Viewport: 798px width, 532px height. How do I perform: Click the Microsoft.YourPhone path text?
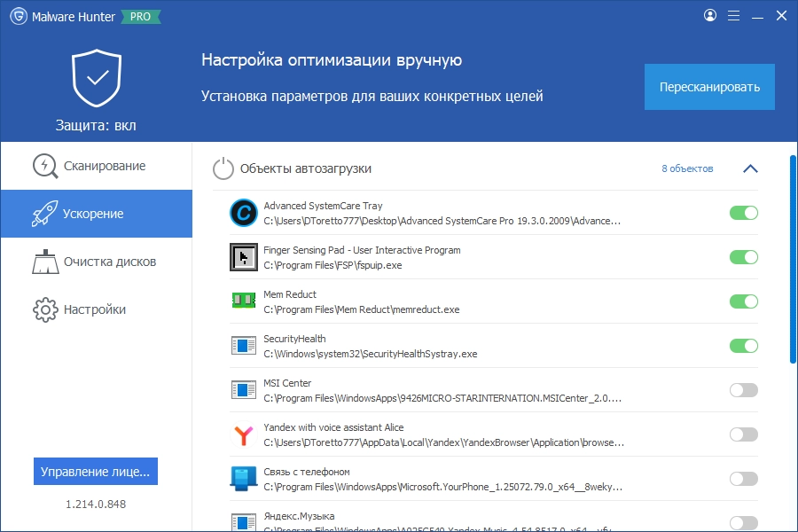(x=442, y=487)
